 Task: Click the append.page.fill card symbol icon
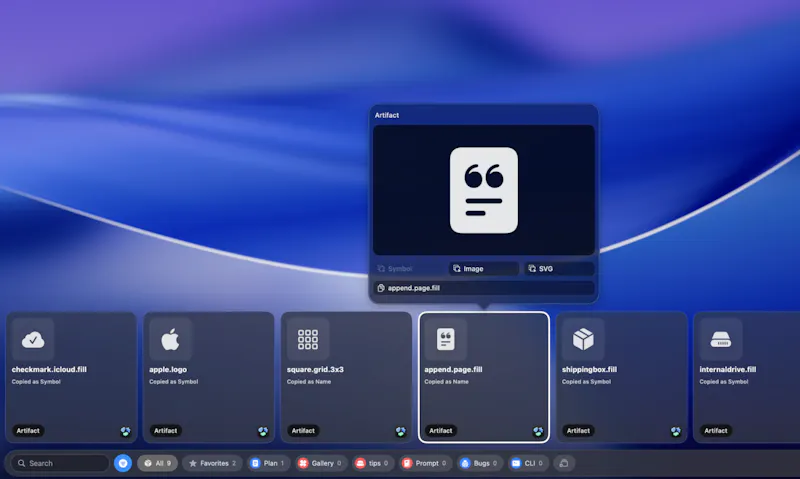click(x=445, y=339)
